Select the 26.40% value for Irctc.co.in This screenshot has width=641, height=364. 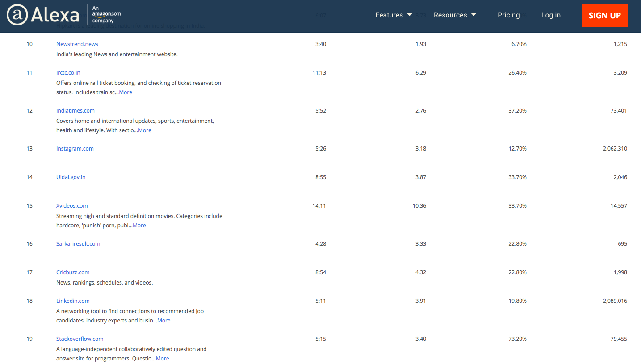pos(518,72)
